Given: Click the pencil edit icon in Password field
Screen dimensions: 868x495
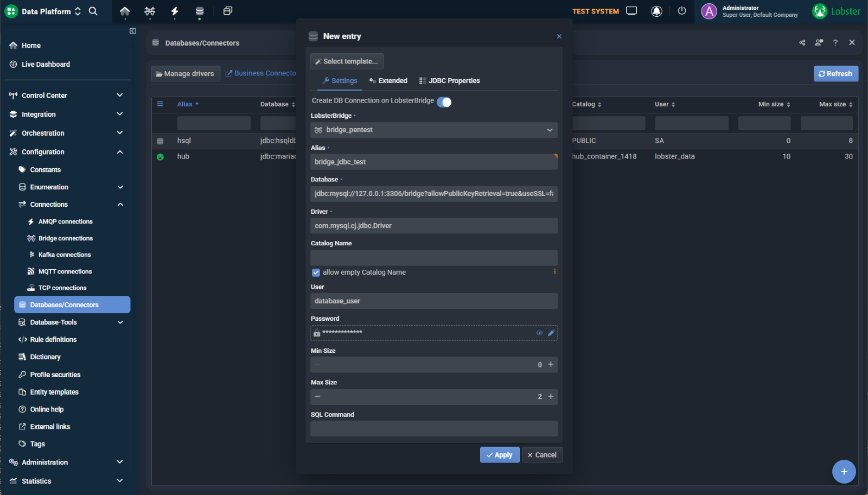Looking at the screenshot, I should [551, 333].
